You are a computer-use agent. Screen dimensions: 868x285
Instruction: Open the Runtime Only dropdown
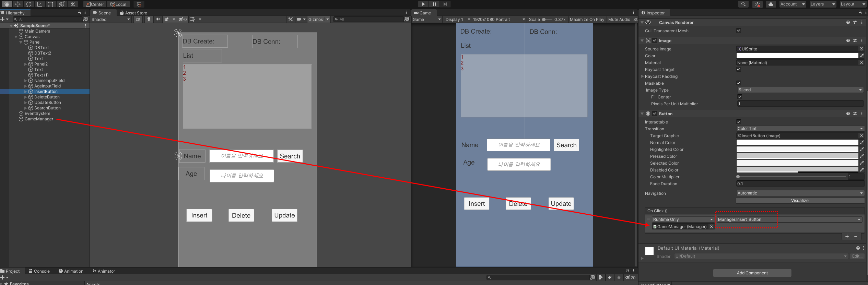tap(683, 219)
